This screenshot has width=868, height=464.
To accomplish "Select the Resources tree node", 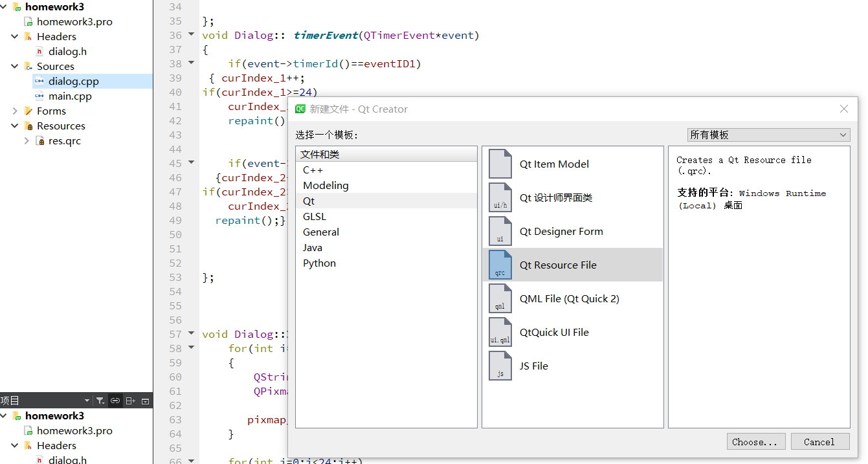I will click(61, 126).
